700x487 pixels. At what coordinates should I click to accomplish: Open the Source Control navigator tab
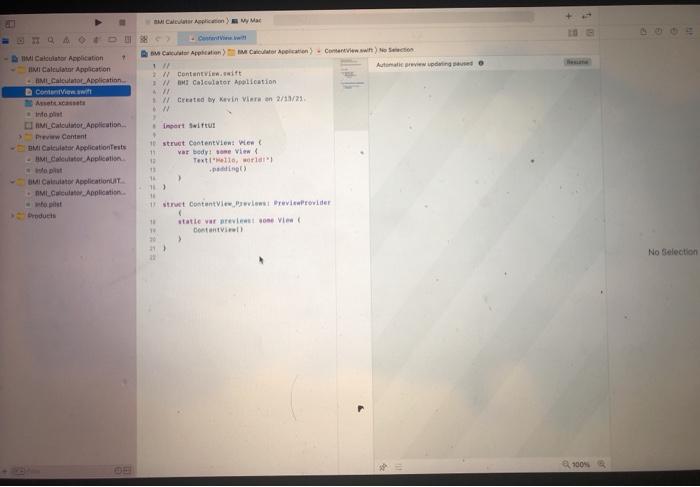pyautogui.click(x=20, y=41)
